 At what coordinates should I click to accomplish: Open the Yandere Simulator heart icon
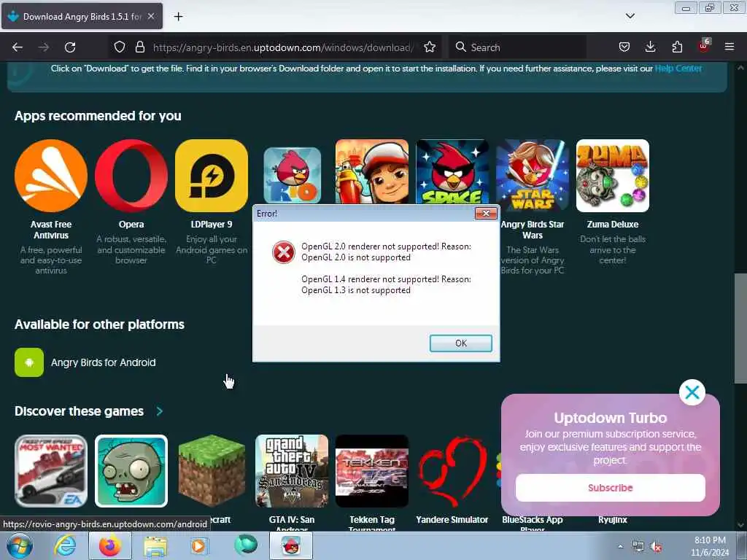coord(452,471)
